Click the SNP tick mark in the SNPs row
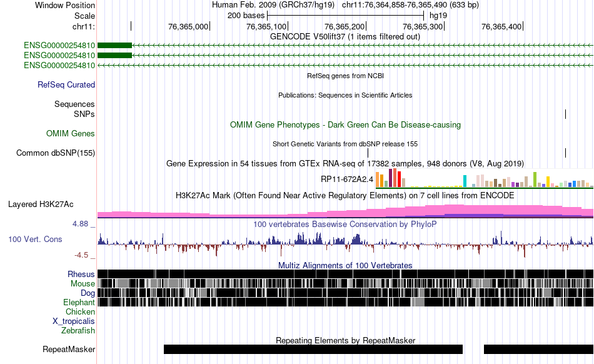The image size is (594, 364). [565, 114]
